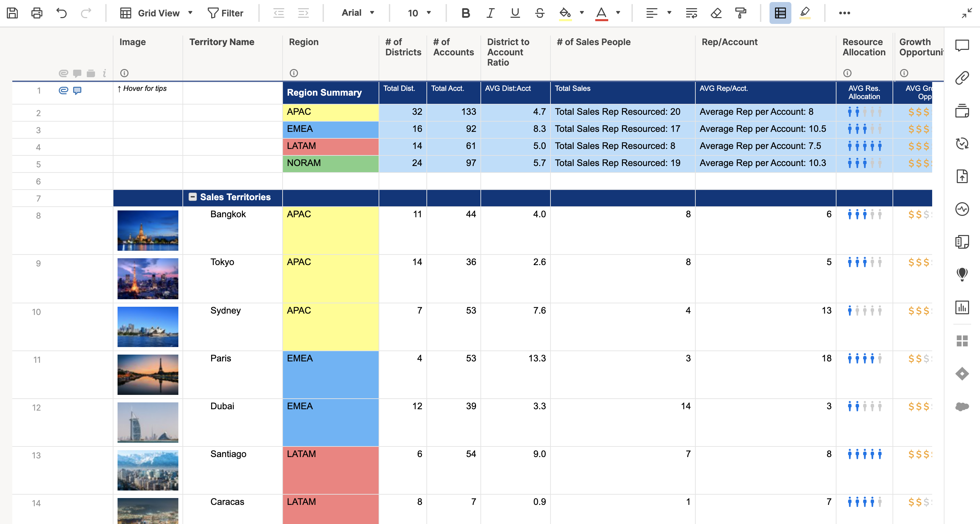Click the Undo button in toolbar
Viewport: 980px width, 524px height.
click(63, 12)
